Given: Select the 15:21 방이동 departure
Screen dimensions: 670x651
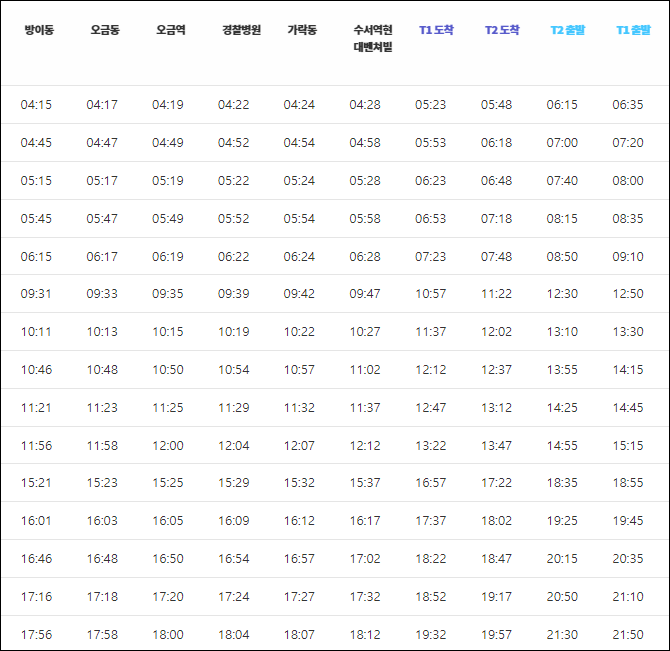Looking at the screenshot, I should pyautogui.click(x=36, y=483).
